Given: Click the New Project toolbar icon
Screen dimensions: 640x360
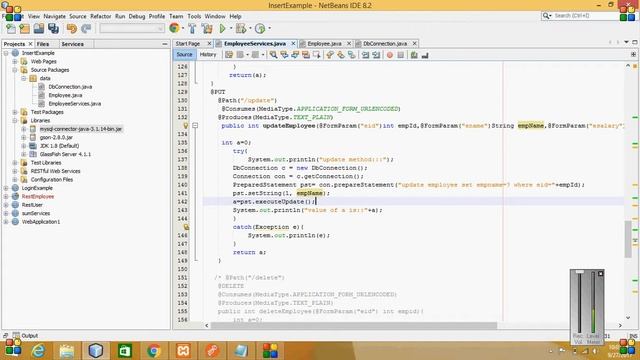Looking at the screenshot, I should coord(24,29).
